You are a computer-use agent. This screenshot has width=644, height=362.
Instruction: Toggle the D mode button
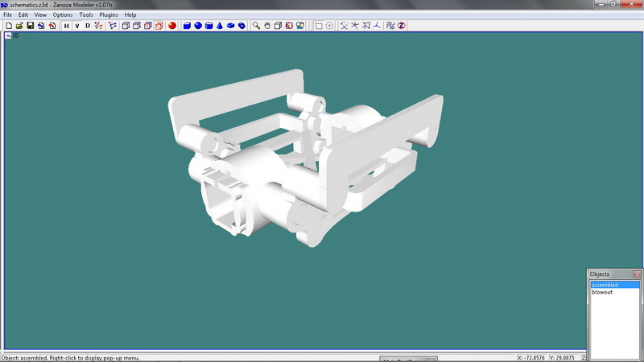[x=87, y=26]
